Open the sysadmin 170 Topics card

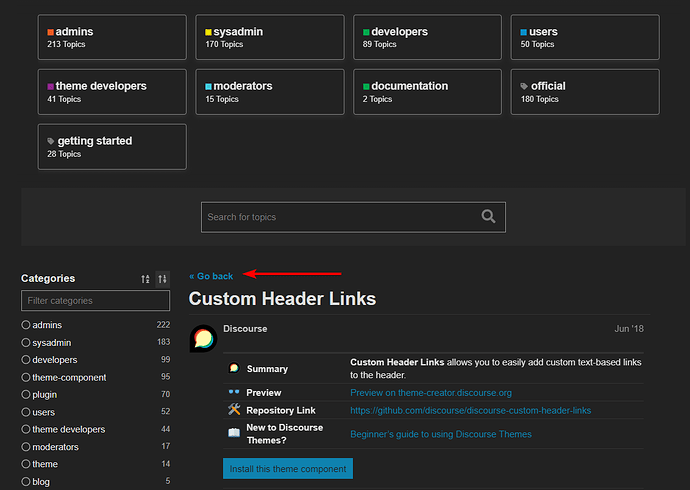(x=270, y=37)
